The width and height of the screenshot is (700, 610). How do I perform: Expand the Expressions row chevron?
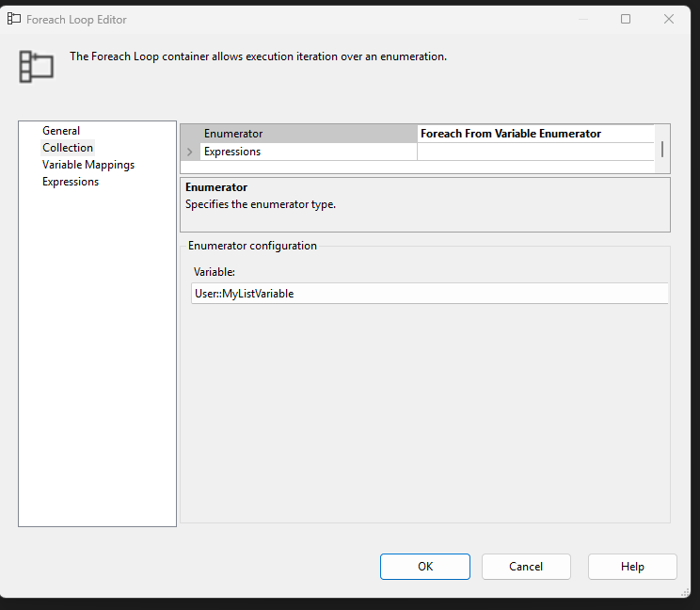coord(190,152)
